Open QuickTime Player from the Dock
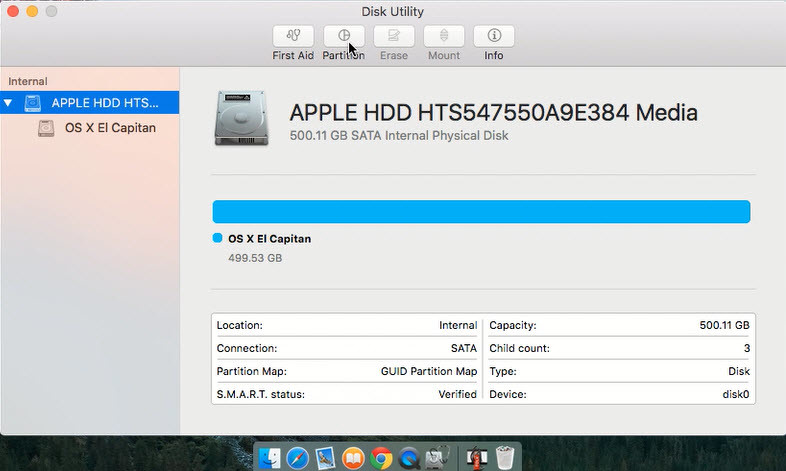 410,458
